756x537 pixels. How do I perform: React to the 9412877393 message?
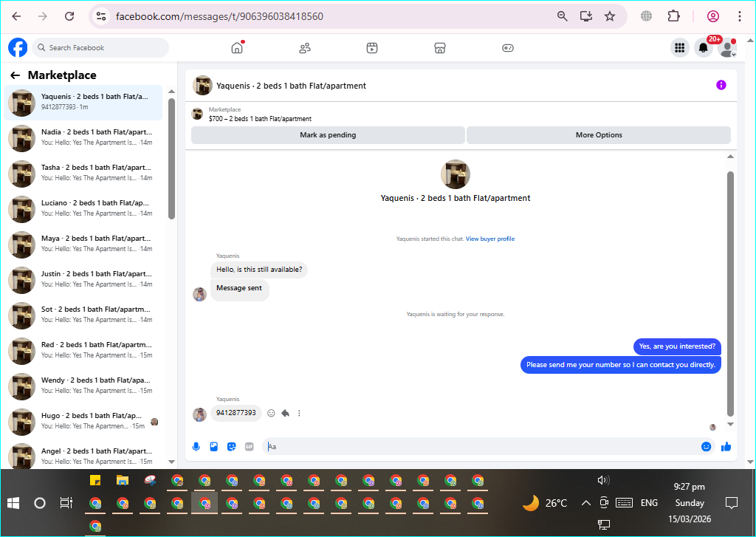[x=271, y=413]
